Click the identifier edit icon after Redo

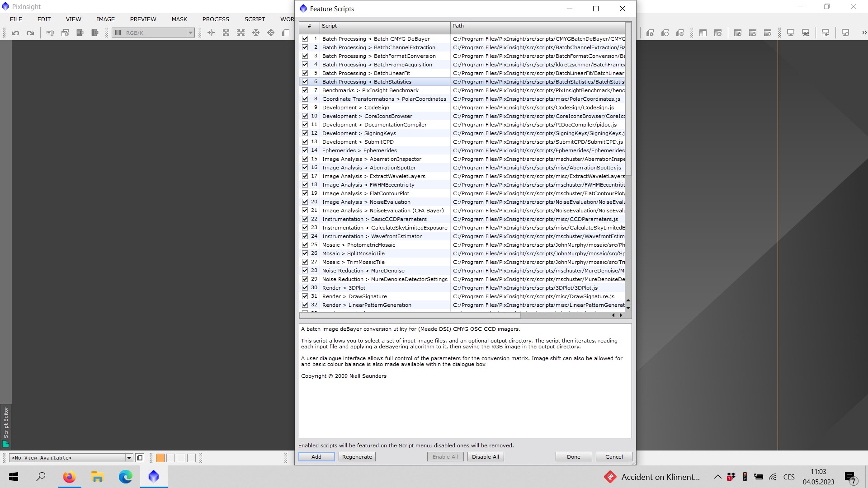pos(50,33)
